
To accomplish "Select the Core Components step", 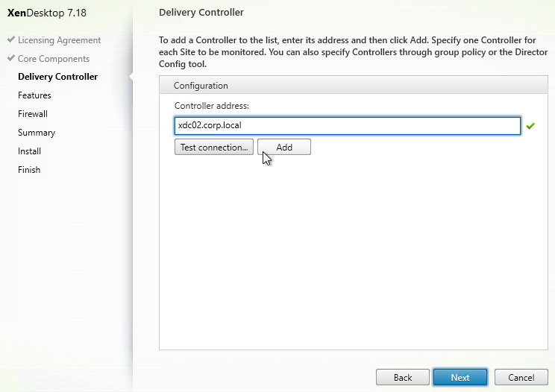I will point(54,59).
